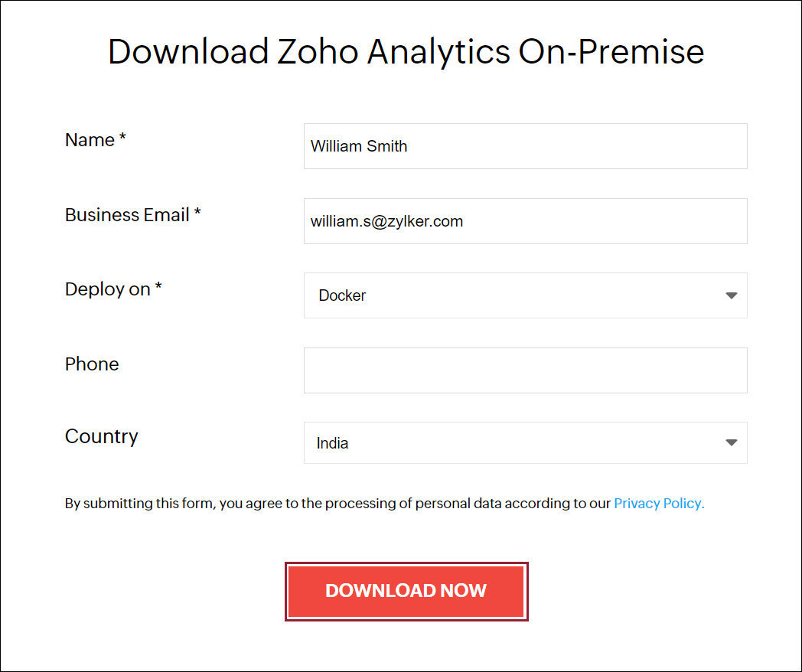Viewport: 802px width, 672px height.
Task: Open the Deploy on dropdown
Action: [525, 295]
